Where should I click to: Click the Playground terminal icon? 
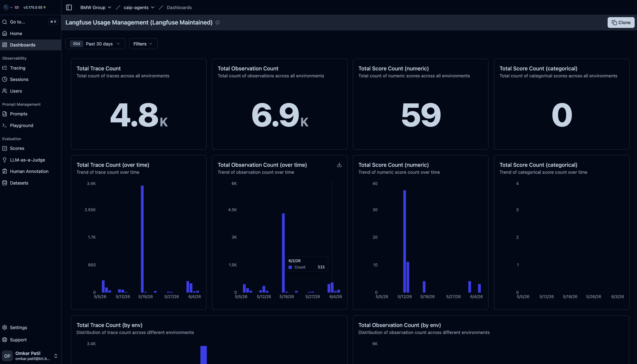click(x=4, y=125)
